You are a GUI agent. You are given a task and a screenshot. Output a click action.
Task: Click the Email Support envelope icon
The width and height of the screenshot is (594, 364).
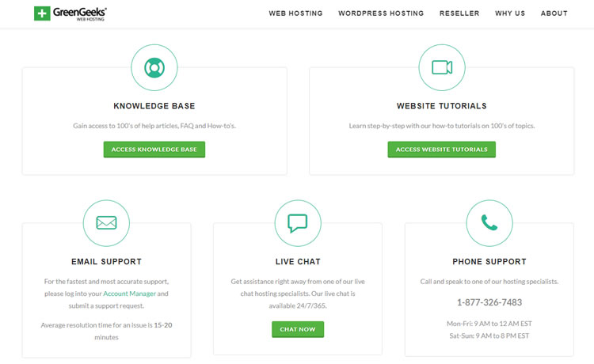click(106, 223)
